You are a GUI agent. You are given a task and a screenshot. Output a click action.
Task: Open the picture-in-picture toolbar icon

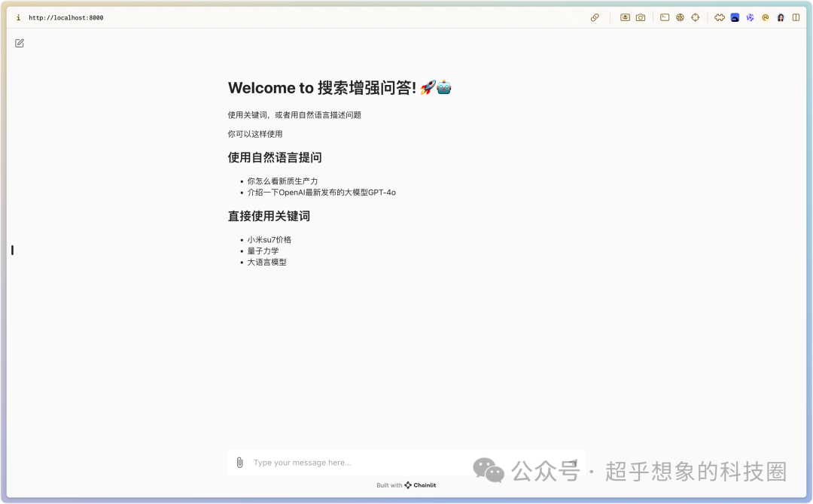[x=626, y=17]
